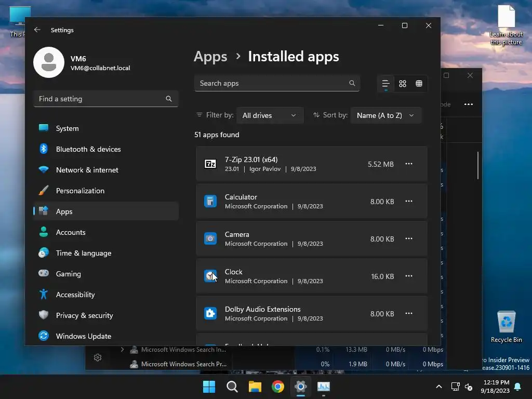The image size is (532, 399).
Task: Open Accounts settings
Action: coord(106,232)
